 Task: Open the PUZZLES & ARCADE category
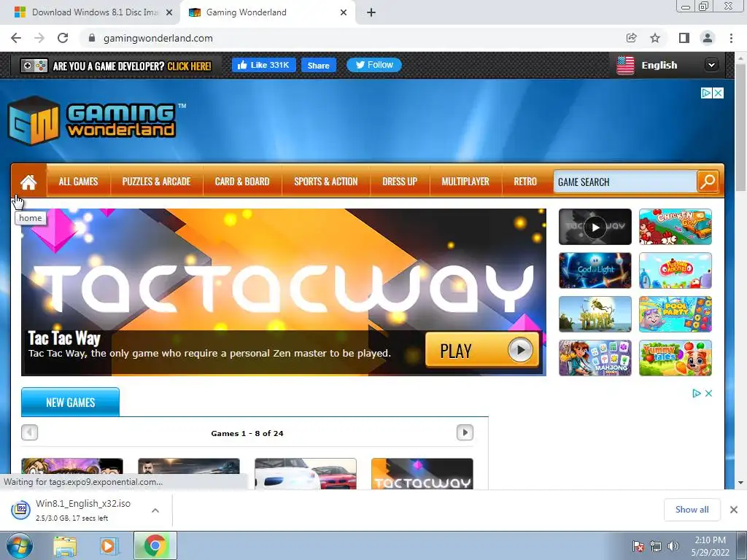[x=156, y=182]
